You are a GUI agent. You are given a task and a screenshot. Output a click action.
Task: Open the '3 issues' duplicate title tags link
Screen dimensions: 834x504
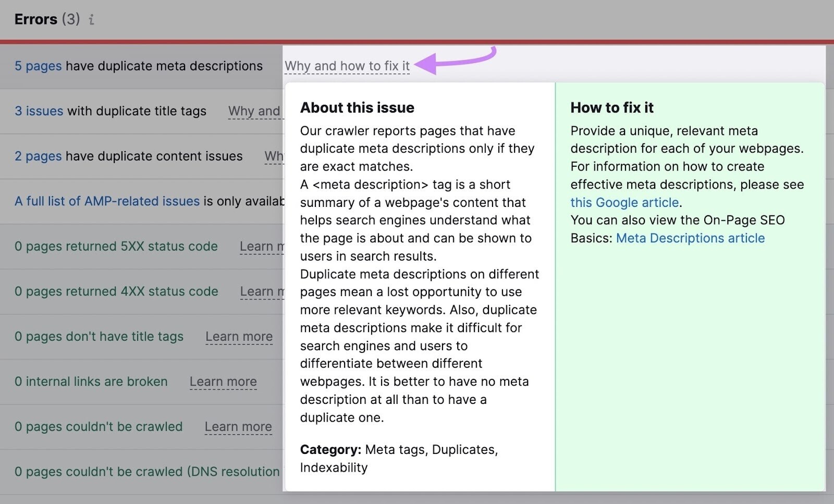coord(39,111)
